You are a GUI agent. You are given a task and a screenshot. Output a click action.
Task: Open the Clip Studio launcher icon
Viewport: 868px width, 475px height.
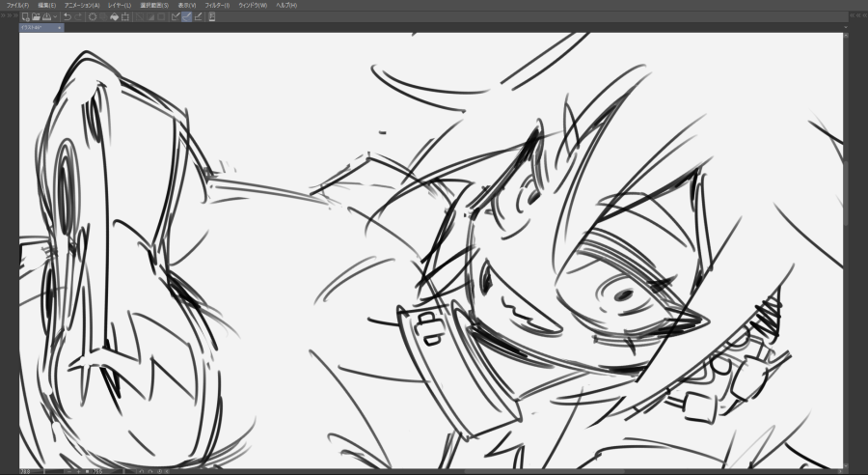coord(211,16)
